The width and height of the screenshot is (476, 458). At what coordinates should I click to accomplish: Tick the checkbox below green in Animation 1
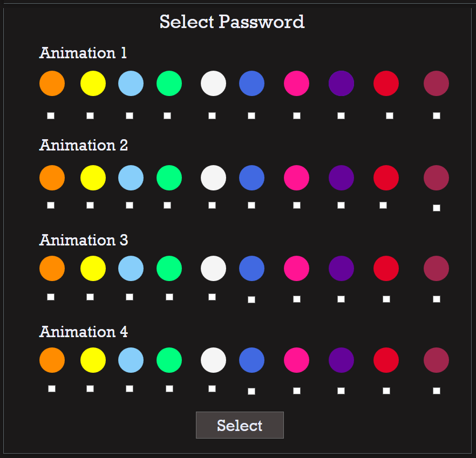[167, 115]
